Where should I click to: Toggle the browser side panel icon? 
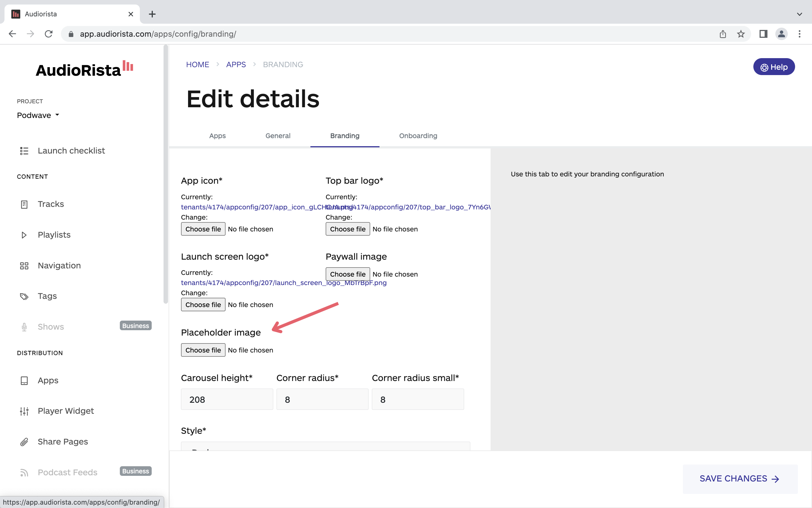[x=763, y=34]
